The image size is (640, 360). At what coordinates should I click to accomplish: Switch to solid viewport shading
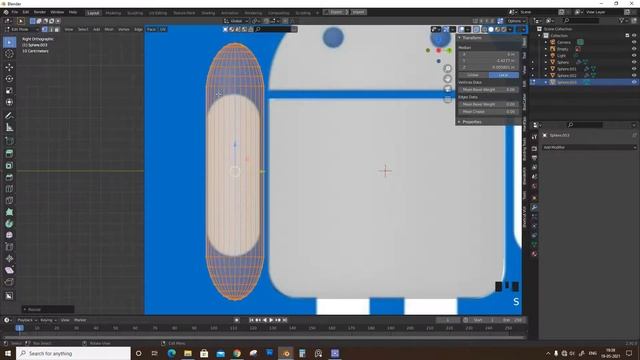pos(491,29)
